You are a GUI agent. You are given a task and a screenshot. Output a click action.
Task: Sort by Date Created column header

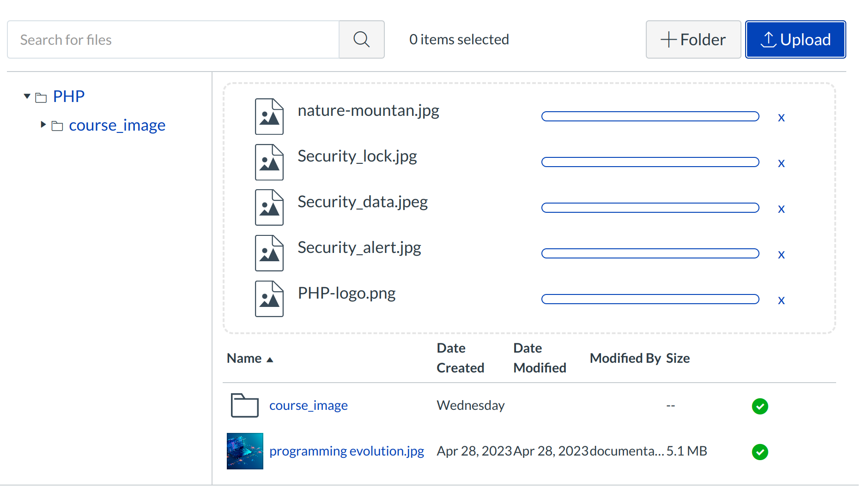tap(460, 358)
